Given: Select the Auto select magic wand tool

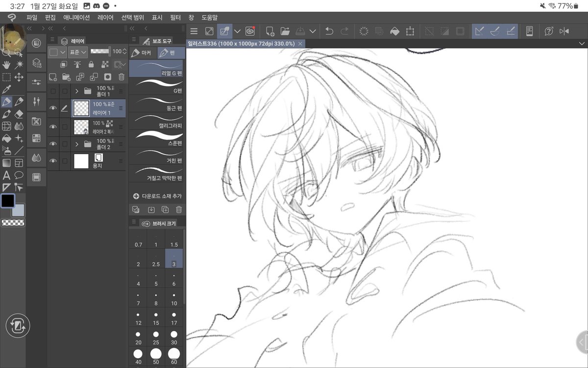Looking at the screenshot, I should 19,65.
